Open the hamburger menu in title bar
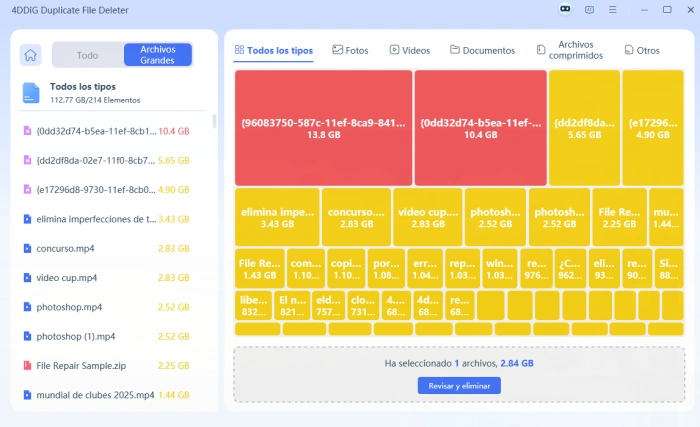 (x=612, y=9)
